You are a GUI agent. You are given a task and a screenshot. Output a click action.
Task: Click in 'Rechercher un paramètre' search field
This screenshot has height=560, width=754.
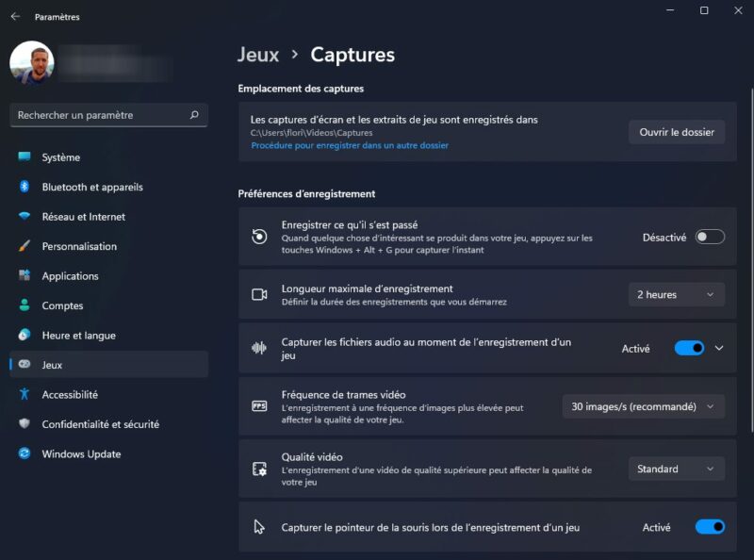(99, 115)
